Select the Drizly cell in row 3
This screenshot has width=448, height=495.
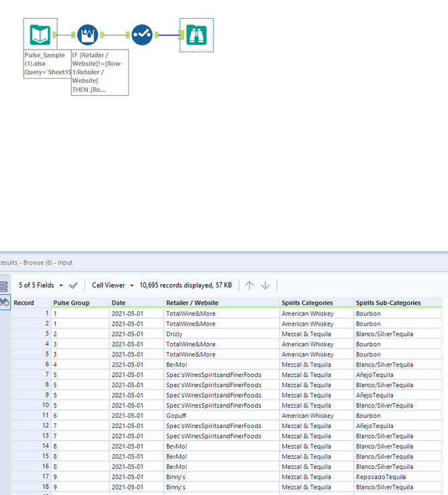click(x=175, y=334)
